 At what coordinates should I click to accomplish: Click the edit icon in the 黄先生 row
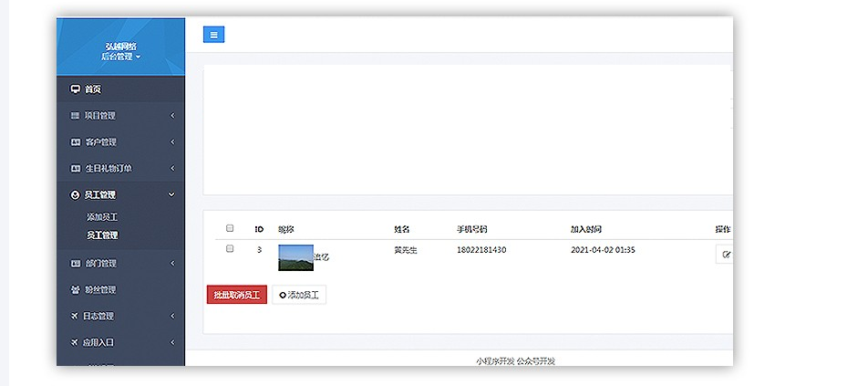click(x=727, y=255)
